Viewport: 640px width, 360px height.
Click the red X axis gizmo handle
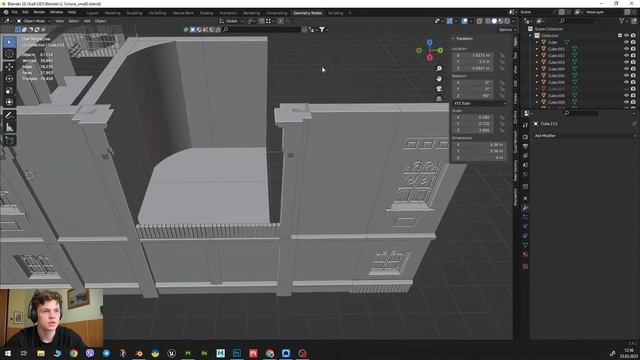point(429,58)
